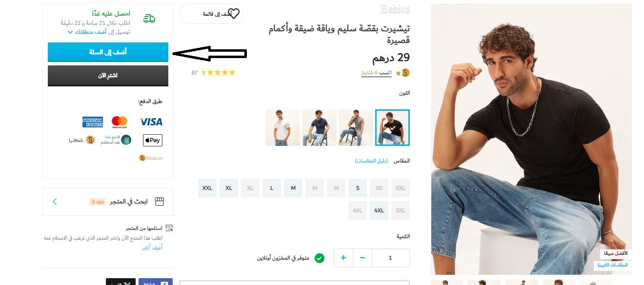Click the VISA payment logo
Screen dimensions: 644x285
tap(151, 122)
